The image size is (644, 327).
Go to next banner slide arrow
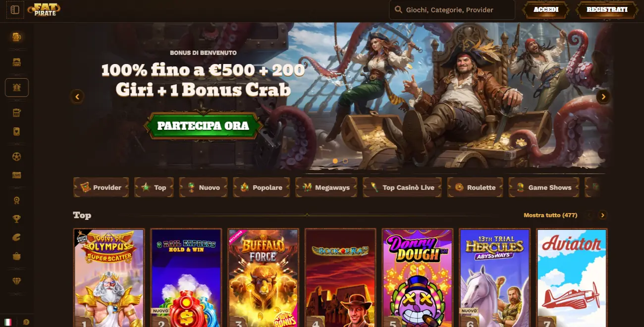603,97
